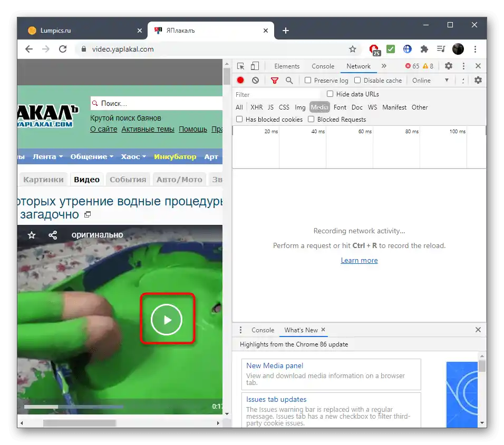Expand the Лента menu dropdown
This screenshot has width=504, height=445.
coord(47,157)
